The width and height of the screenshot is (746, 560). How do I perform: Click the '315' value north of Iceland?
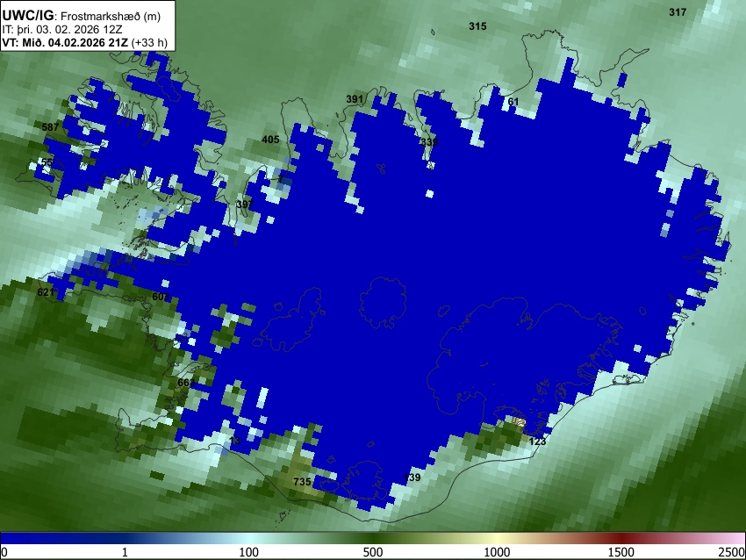click(477, 26)
